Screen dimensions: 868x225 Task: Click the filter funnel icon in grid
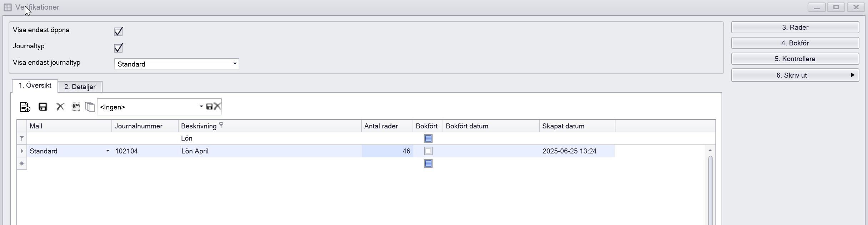[22, 138]
